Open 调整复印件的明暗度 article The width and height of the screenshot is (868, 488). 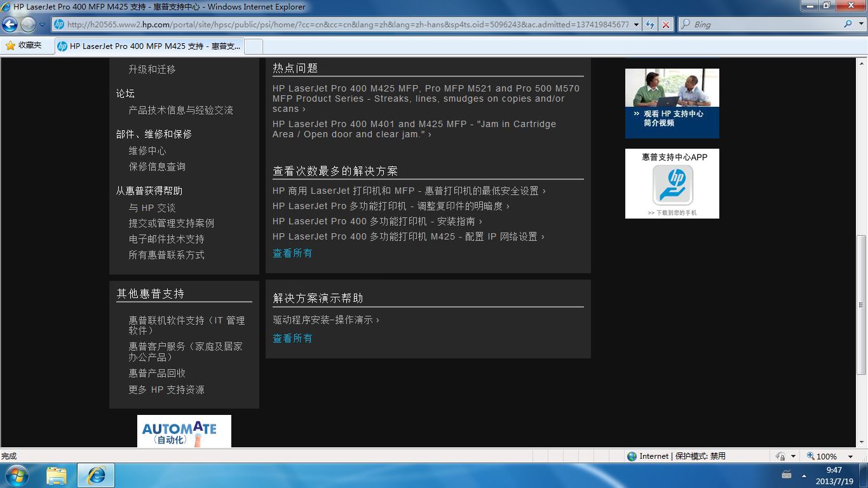coord(391,206)
